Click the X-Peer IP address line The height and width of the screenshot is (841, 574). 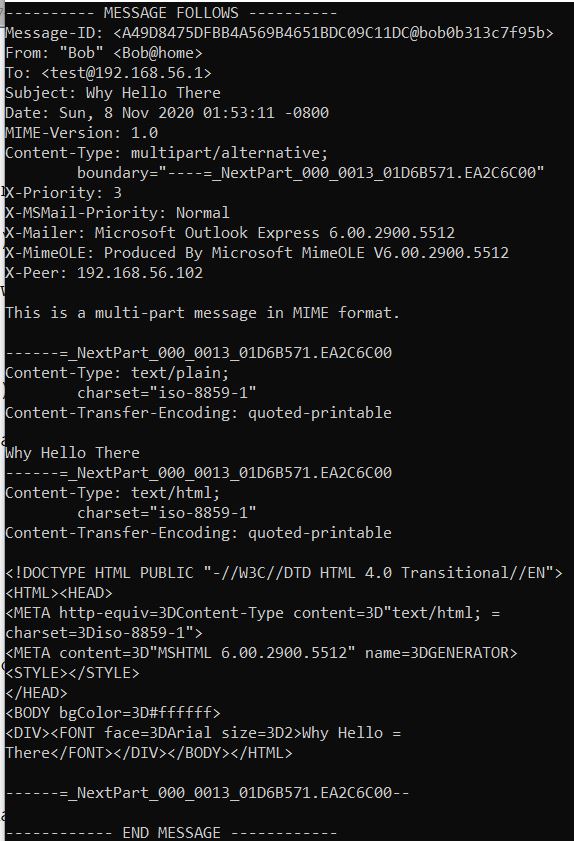(104, 272)
